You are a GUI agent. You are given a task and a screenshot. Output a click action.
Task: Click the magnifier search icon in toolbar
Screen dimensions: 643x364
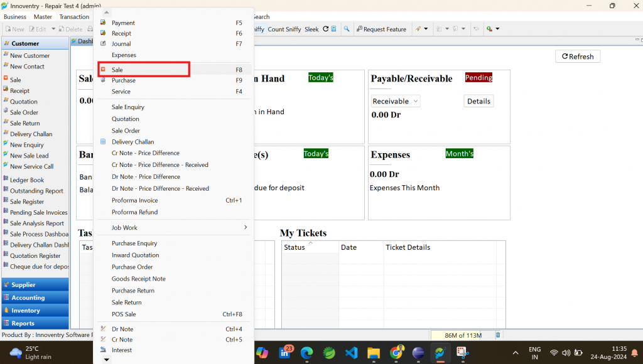(347, 29)
